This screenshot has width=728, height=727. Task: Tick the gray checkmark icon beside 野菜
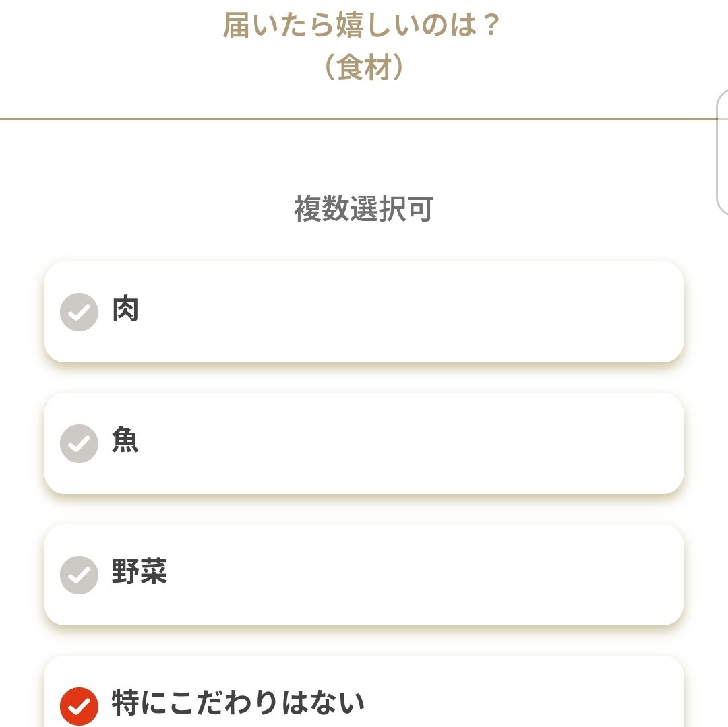[x=79, y=575]
